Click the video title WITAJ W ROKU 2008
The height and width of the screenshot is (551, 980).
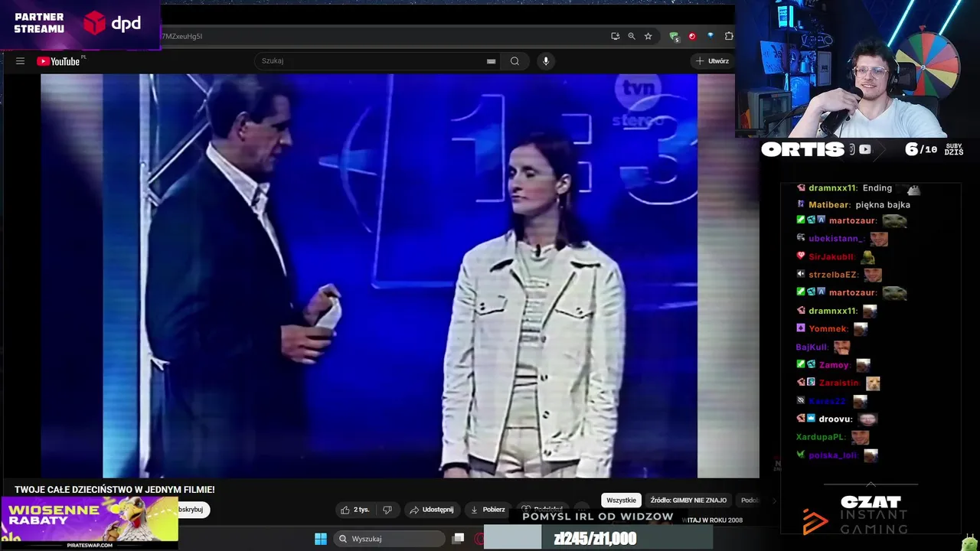pos(714,520)
